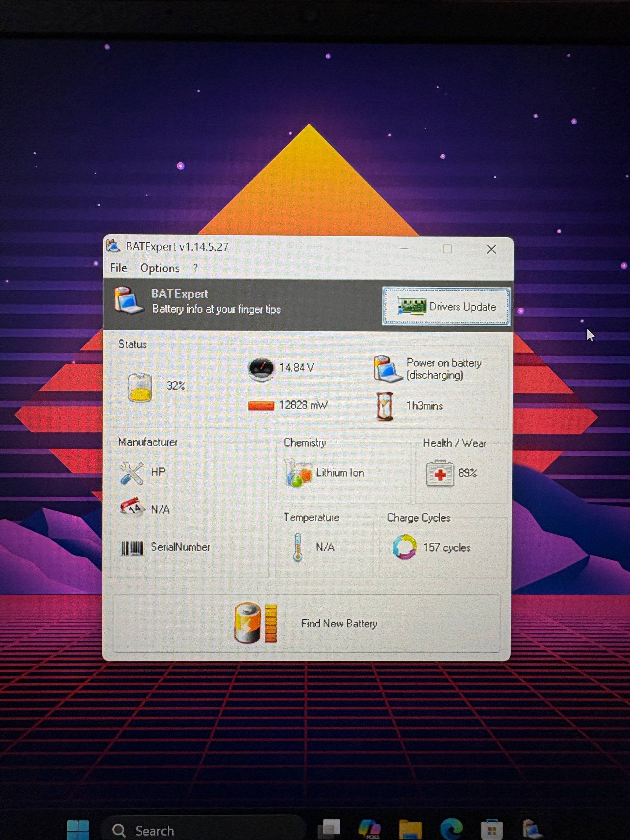The width and height of the screenshot is (630, 840).
Task: Select the SerialNumber text
Action: click(180, 547)
